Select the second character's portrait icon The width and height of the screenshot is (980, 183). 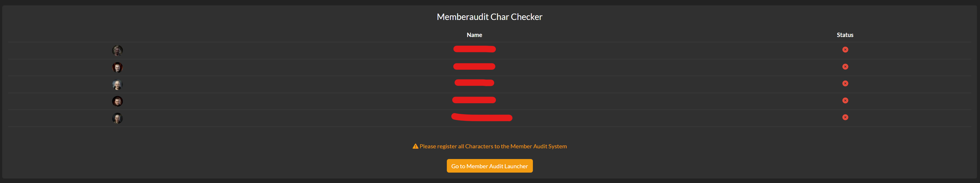[118, 67]
